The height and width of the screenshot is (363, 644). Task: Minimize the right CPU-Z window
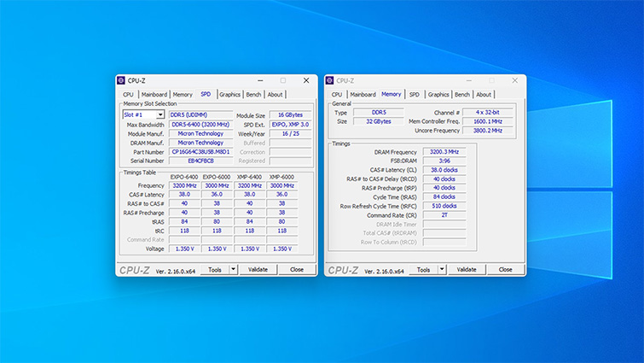click(469, 80)
